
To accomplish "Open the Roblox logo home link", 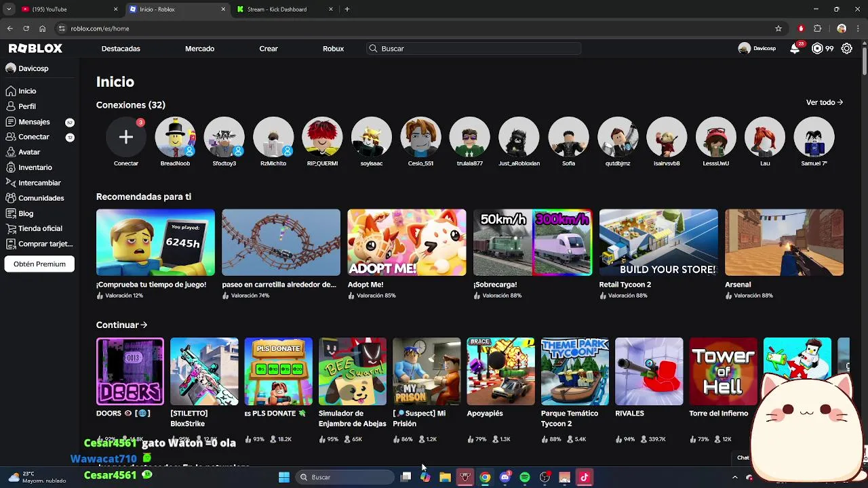I will [x=35, y=48].
